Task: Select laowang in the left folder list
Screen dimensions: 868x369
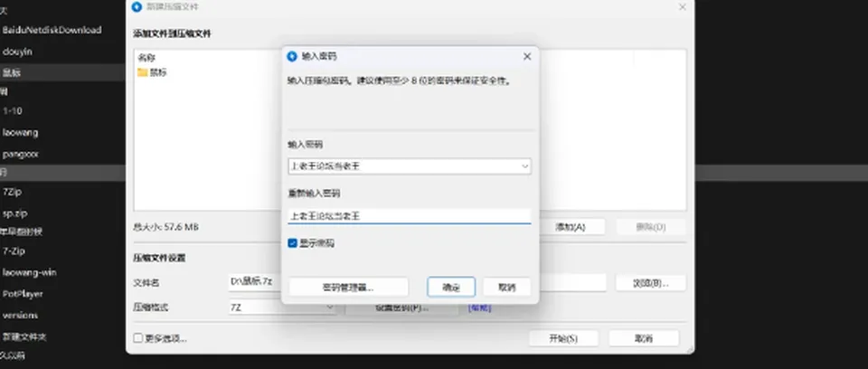Action: [x=20, y=132]
